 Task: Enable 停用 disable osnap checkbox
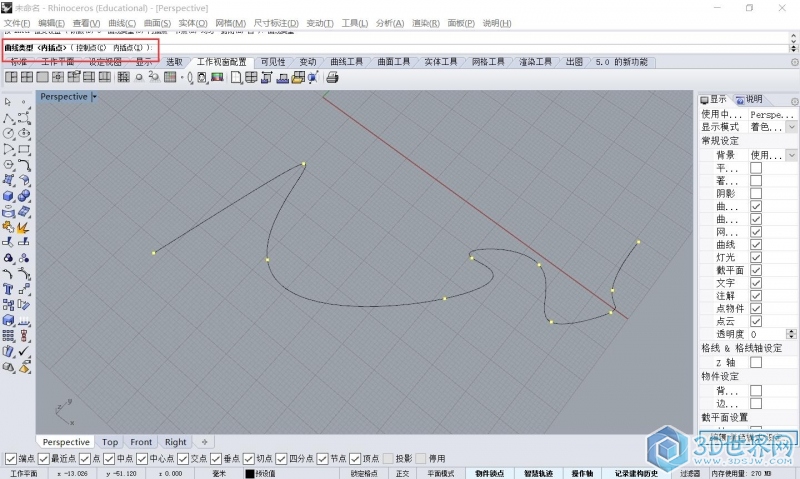pos(421,459)
